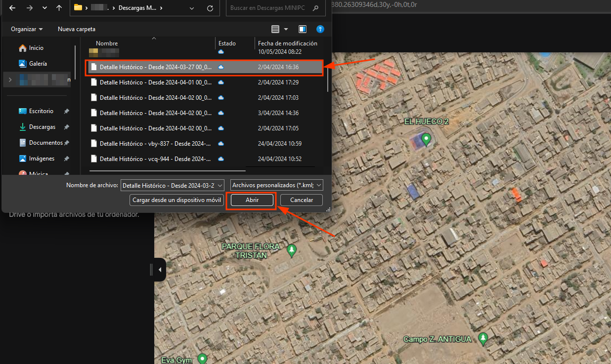Screen dimensions: 611x364
Task: Click Cargar desde un dispositivo móvil
Action: pos(177,200)
